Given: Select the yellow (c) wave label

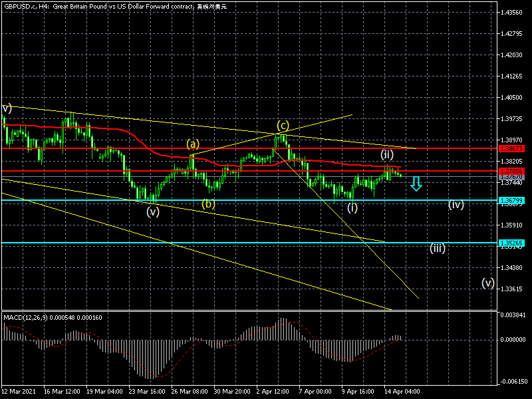Looking at the screenshot, I should pos(283,125).
